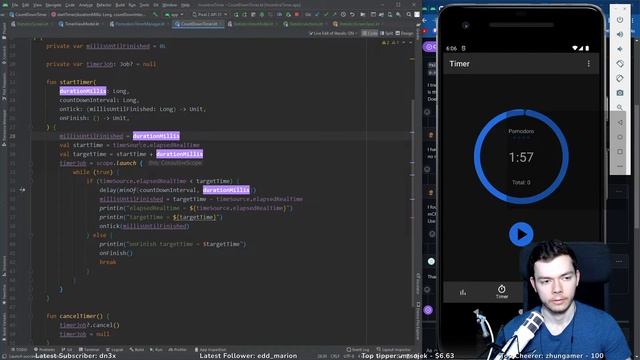Image resolution: width=640 pixels, height=360 pixels.
Task: Open the TODO tool window
Action: click(19, 349)
